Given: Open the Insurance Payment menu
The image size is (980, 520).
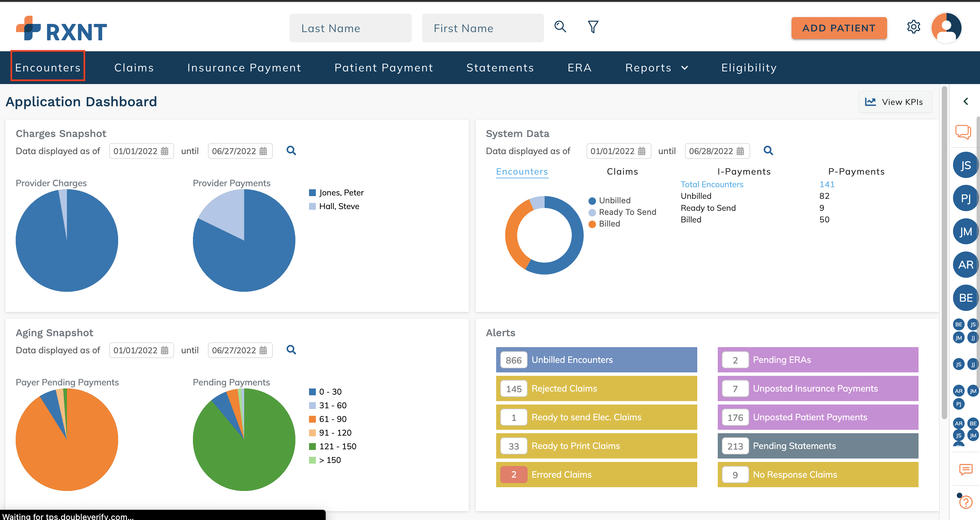Looking at the screenshot, I should click(x=244, y=68).
